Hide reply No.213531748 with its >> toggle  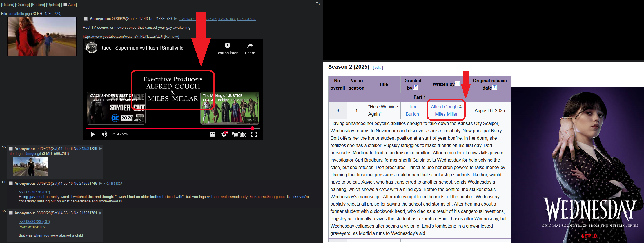pos(4,182)
